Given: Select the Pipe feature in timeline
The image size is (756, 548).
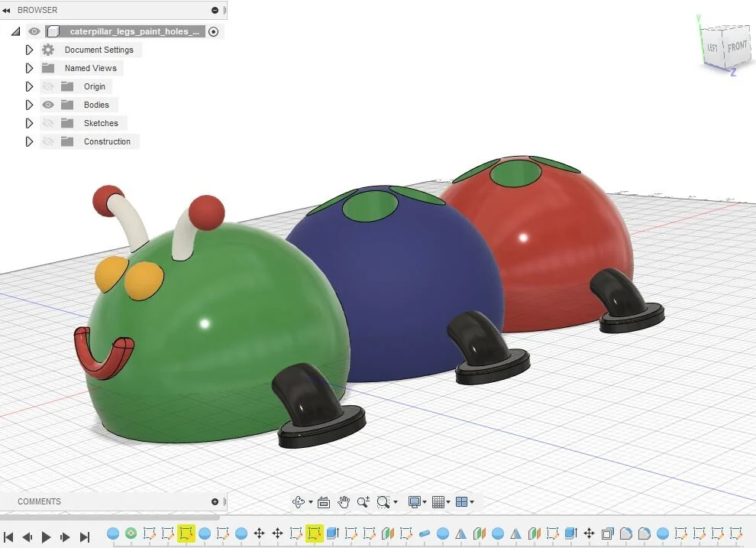Looking at the screenshot, I should coord(425,533).
